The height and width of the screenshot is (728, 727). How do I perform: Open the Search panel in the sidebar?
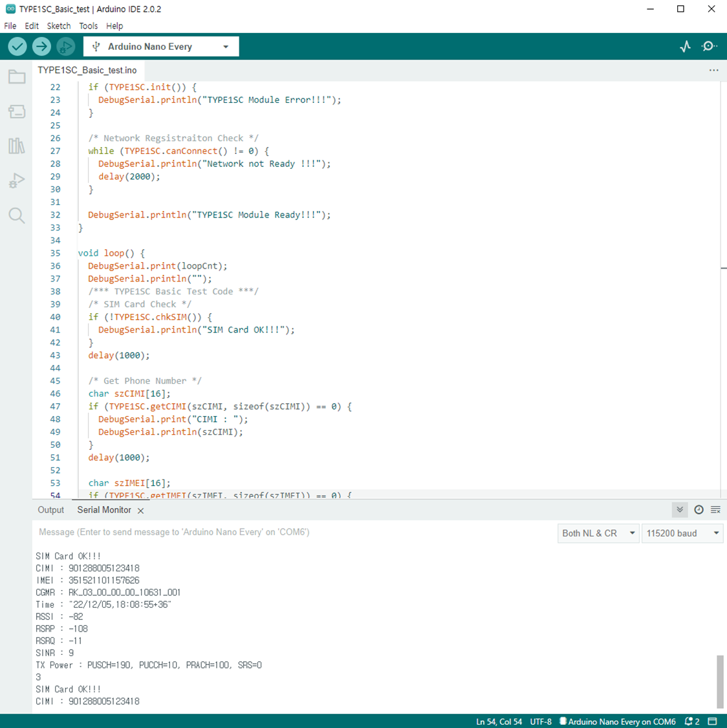coord(17,215)
